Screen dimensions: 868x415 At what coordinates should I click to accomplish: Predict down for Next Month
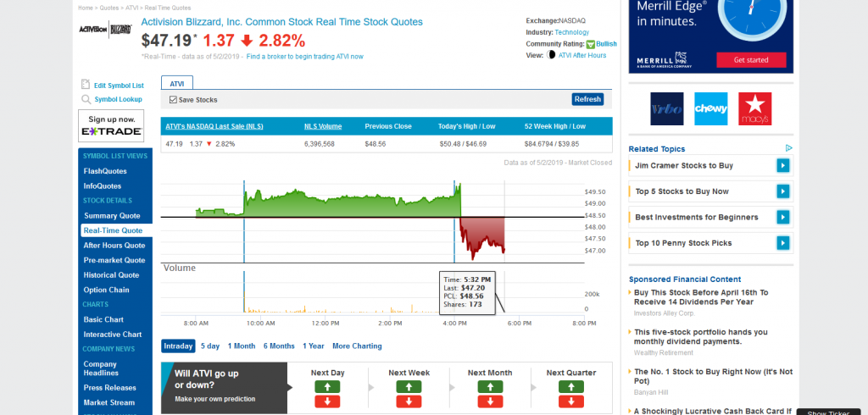(x=490, y=401)
